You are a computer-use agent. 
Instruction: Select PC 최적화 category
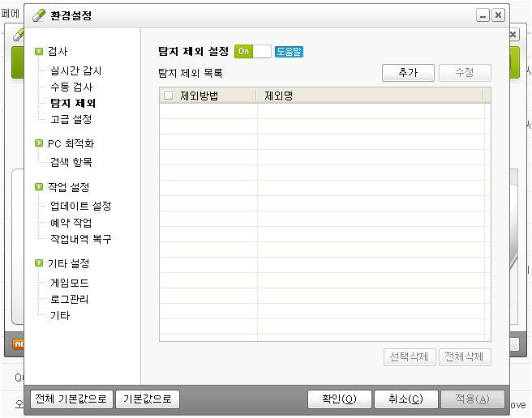coord(71,143)
